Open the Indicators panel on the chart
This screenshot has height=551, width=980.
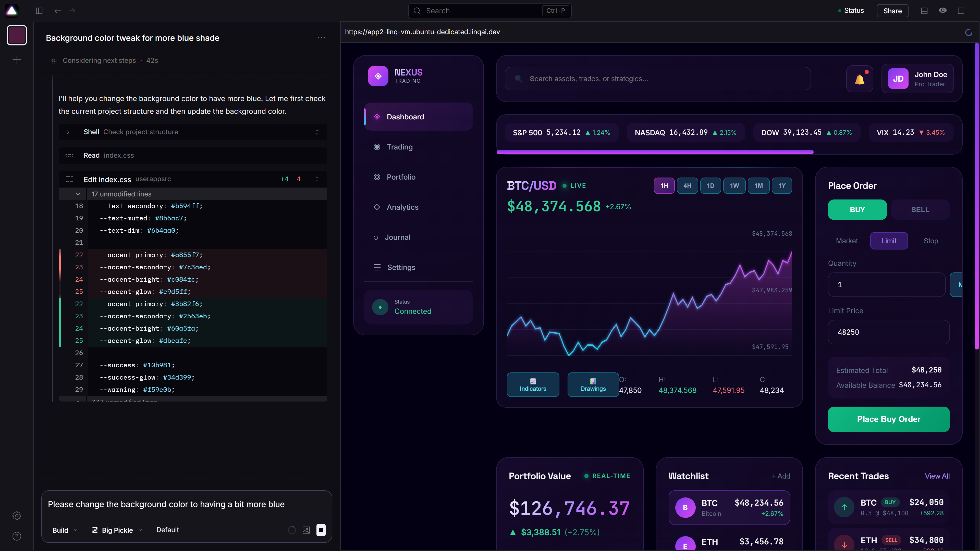pyautogui.click(x=533, y=384)
